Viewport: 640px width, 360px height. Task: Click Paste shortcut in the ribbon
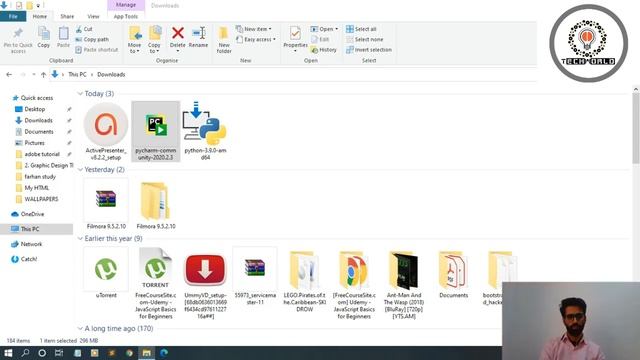point(97,50)
